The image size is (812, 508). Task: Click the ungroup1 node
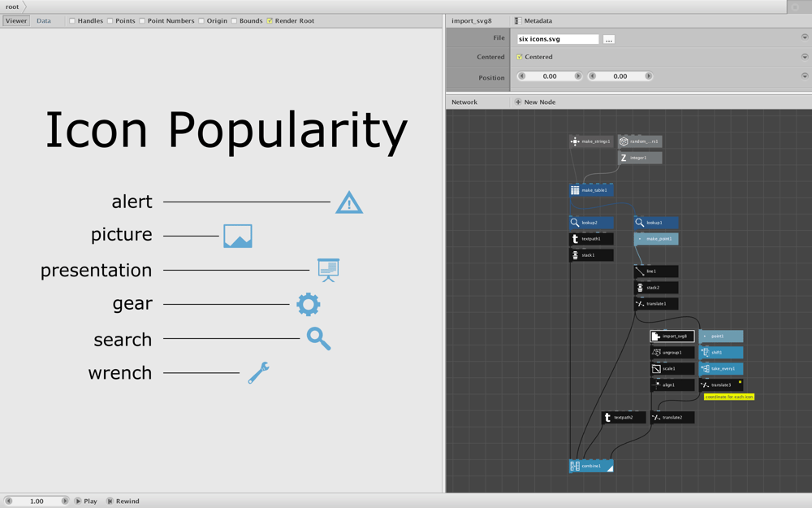click(672, 353)
